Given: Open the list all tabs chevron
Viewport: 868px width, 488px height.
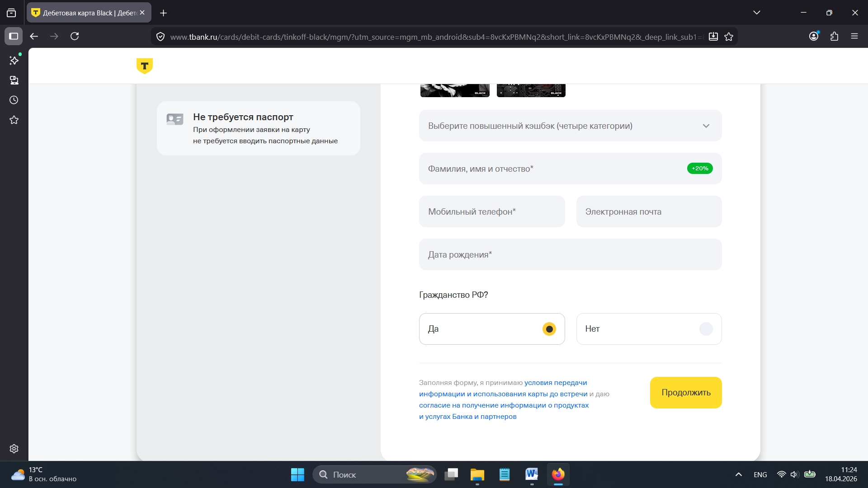Looking at the screenshot, I should (757, 13).
